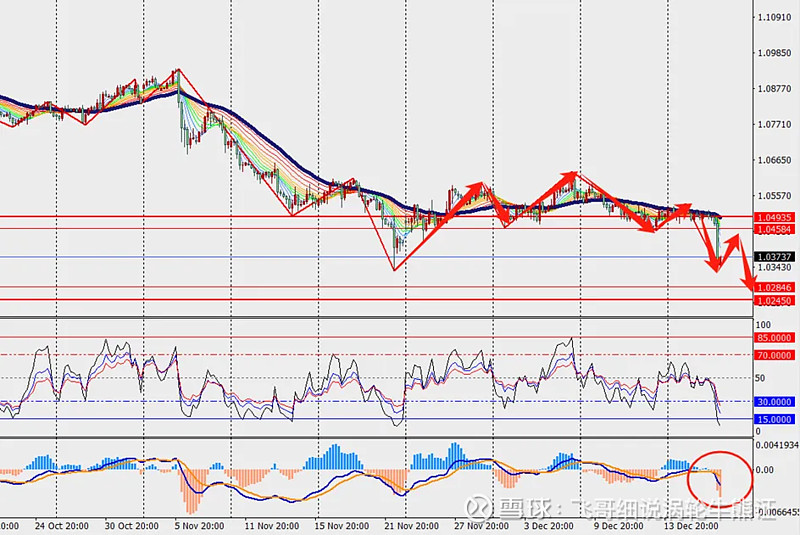The image size is (800, 535).
Task: Click the 0.0041934 MACD scale label
Action: (778, 443)
